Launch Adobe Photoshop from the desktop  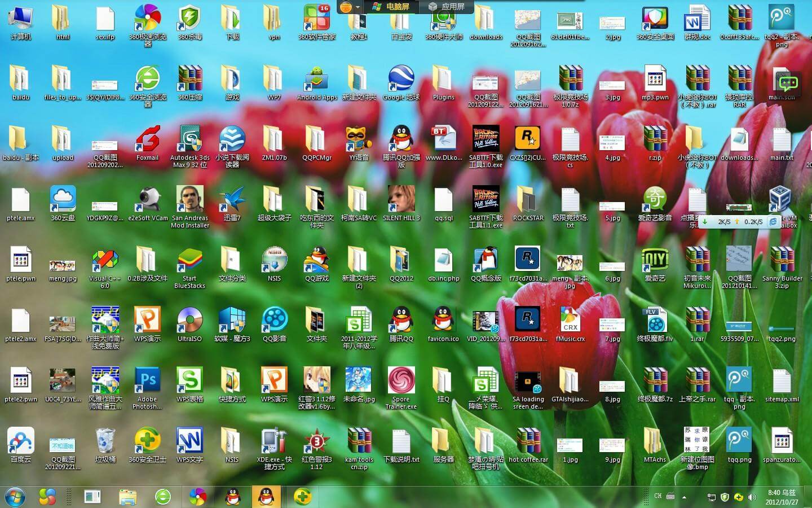(x=147, y=382)
